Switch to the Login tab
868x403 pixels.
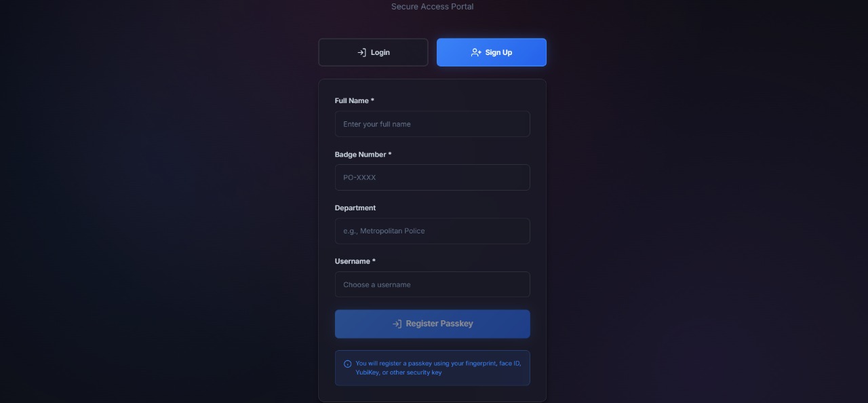373,52
